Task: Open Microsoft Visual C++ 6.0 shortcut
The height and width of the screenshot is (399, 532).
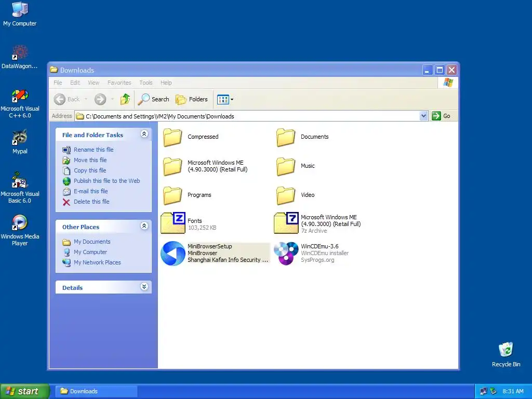Action: pos(20,103)
